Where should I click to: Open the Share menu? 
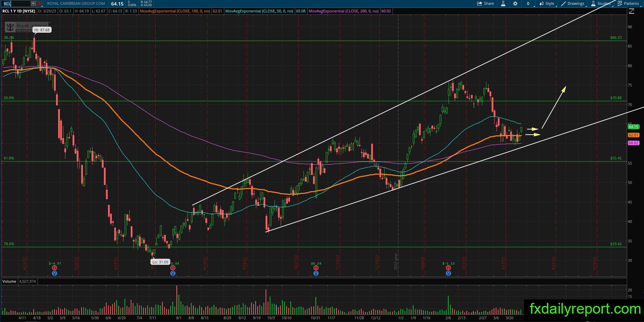coord(485,3)
